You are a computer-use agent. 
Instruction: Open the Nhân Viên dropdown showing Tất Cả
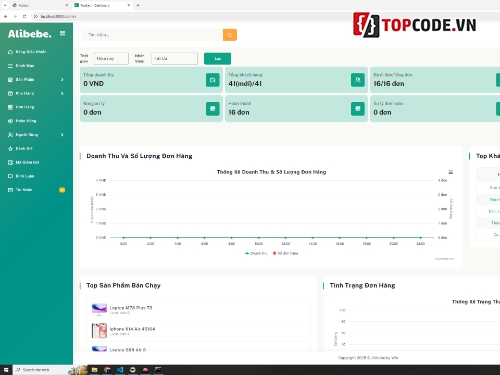pyautogui.click(x=174, y=59)
